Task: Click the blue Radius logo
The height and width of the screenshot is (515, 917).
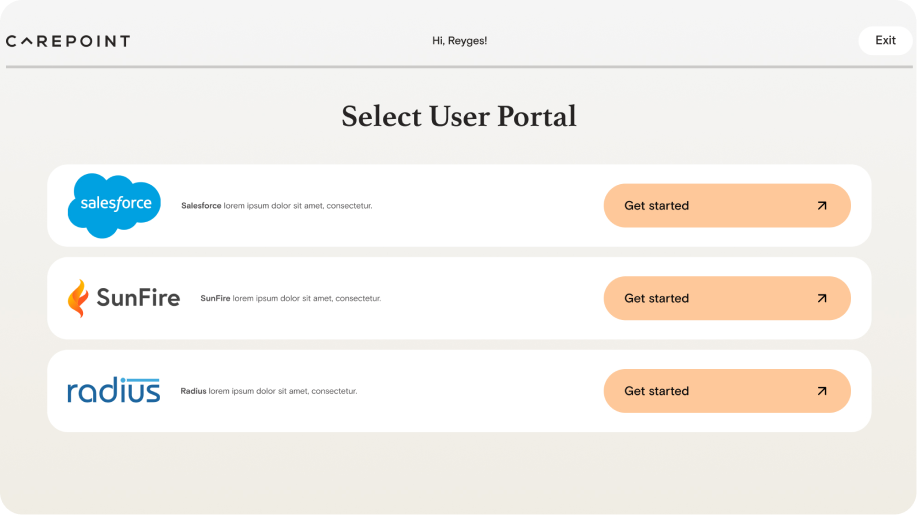Action: (x=114, y=390)
